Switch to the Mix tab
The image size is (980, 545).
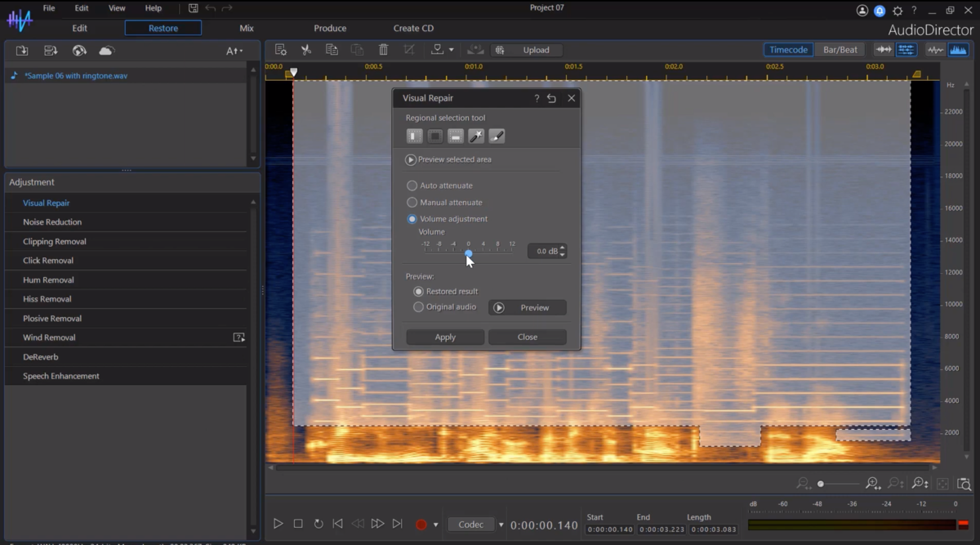[x=247, y=28]
